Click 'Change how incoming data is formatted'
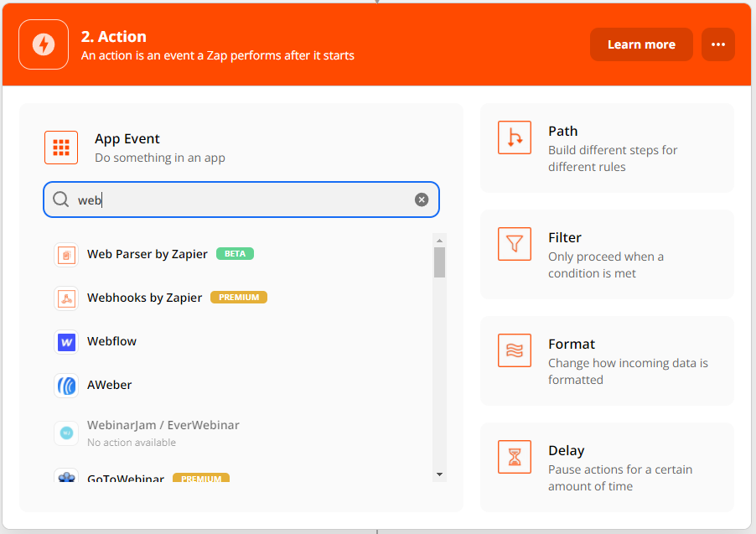This screenshot has height=534, width=756. click(x=629, y=371)
